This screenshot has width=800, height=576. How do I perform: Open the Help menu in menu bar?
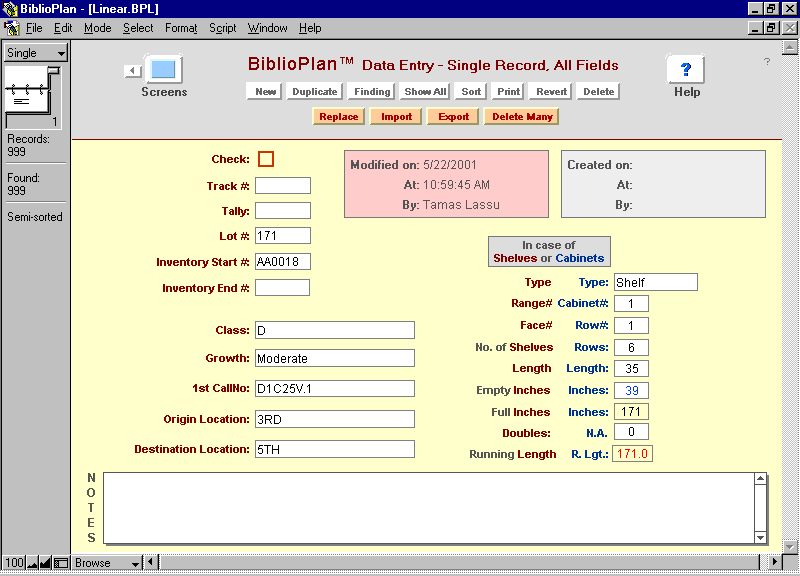310,28
